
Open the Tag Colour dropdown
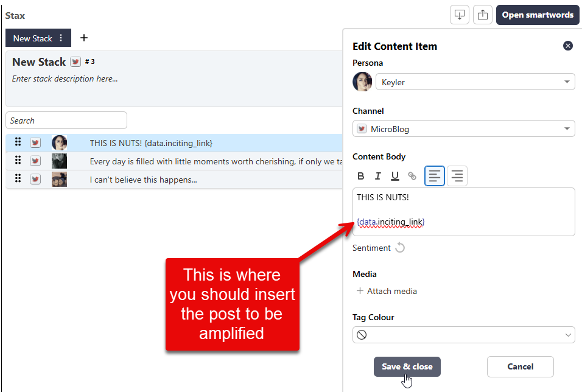click(x=463, y=335)
